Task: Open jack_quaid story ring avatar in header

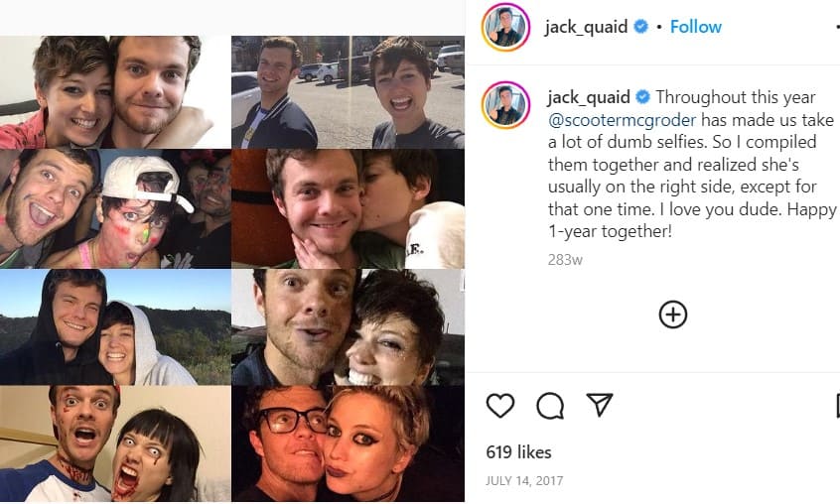Action: click(x=505, y=27)
